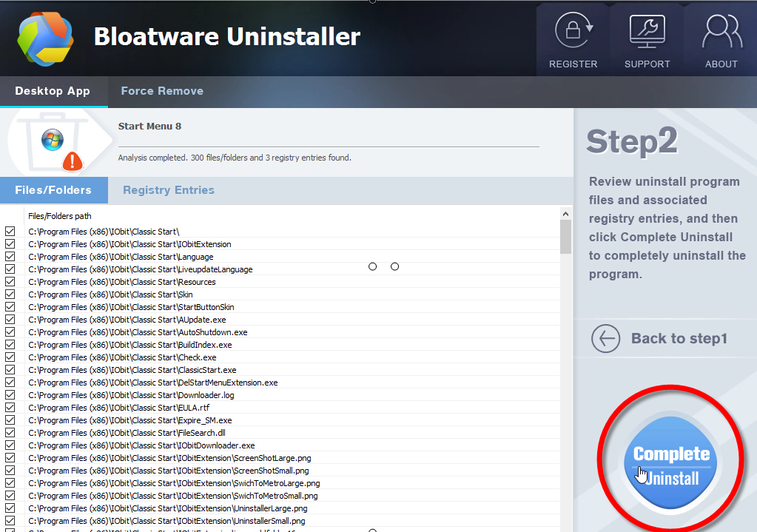Select the AutoShutdown.exe path row

pos(280,332)
